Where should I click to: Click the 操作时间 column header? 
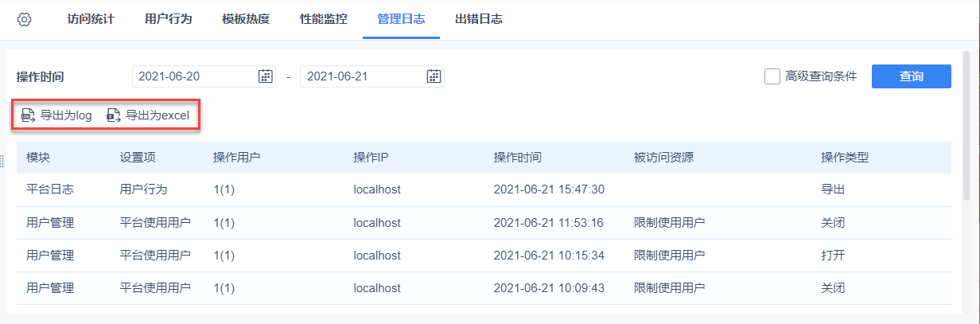(518, 158)
